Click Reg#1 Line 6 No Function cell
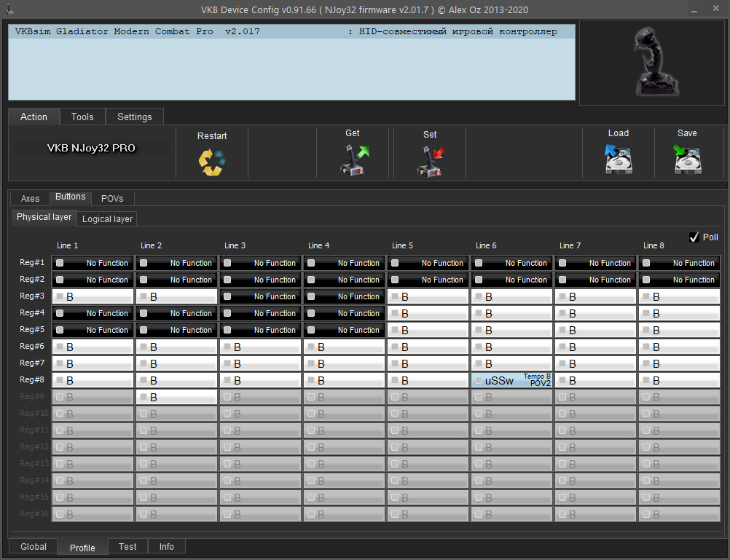 511,263
